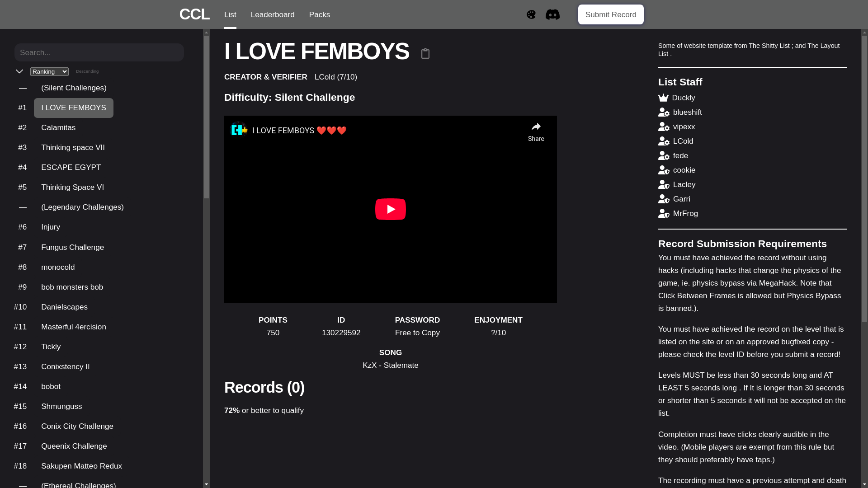
Task: Click the staff icon next to blueshift
Action: (664, 113)
